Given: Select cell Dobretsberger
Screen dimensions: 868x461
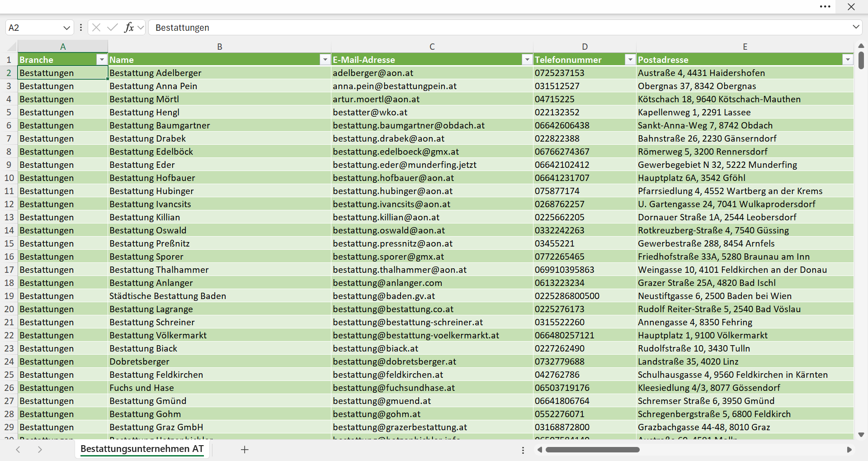Looking at the screenshot, I should point(219,361).
